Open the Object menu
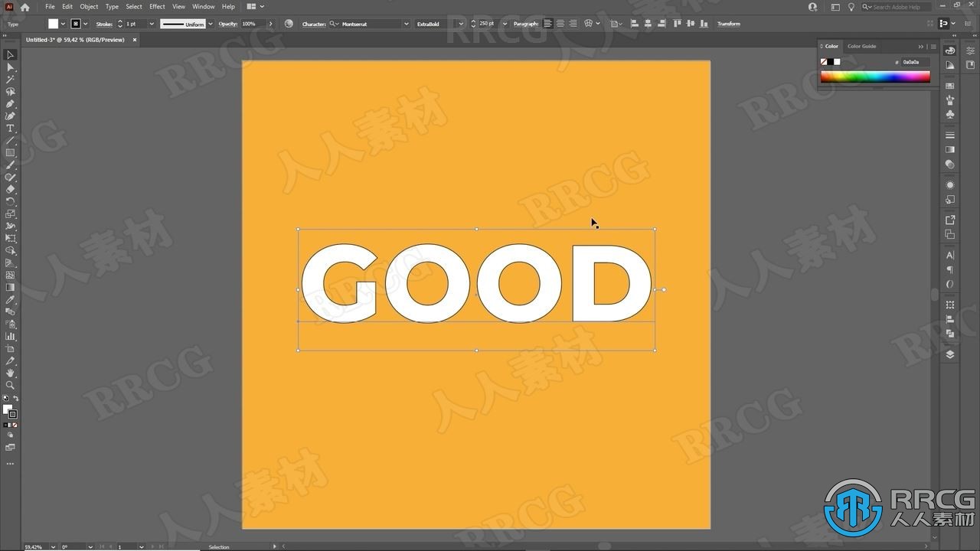The image size is (980, 551). coord(89,7)
